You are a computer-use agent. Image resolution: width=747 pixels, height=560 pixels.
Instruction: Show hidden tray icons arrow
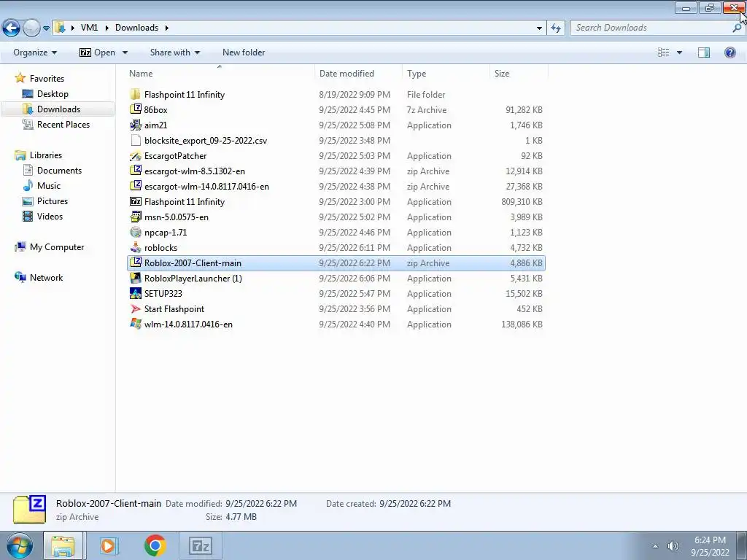pos(656,546)
